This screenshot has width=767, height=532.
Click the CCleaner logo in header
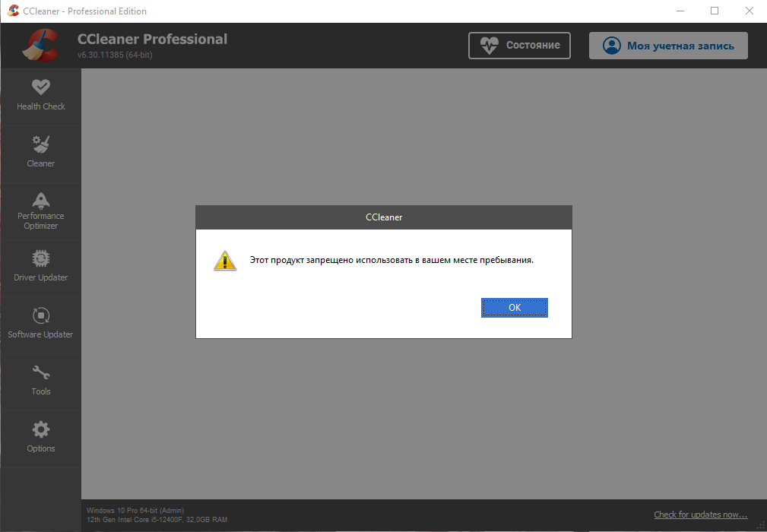click(40, 45)
